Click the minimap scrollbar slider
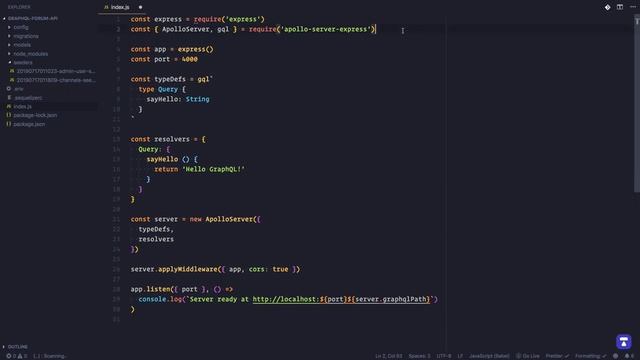Image resolution: width=640 pixels, height=360 pixels. coord(637,103)
